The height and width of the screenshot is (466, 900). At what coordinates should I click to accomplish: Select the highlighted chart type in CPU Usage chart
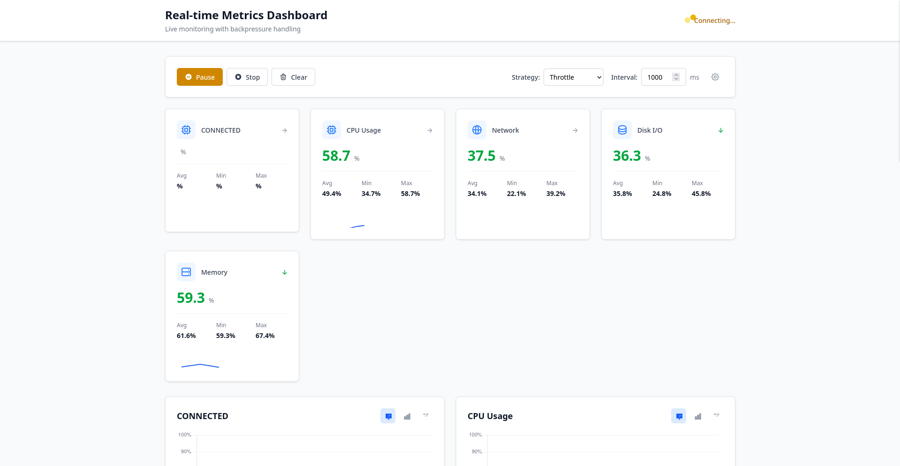click(679, 416)
